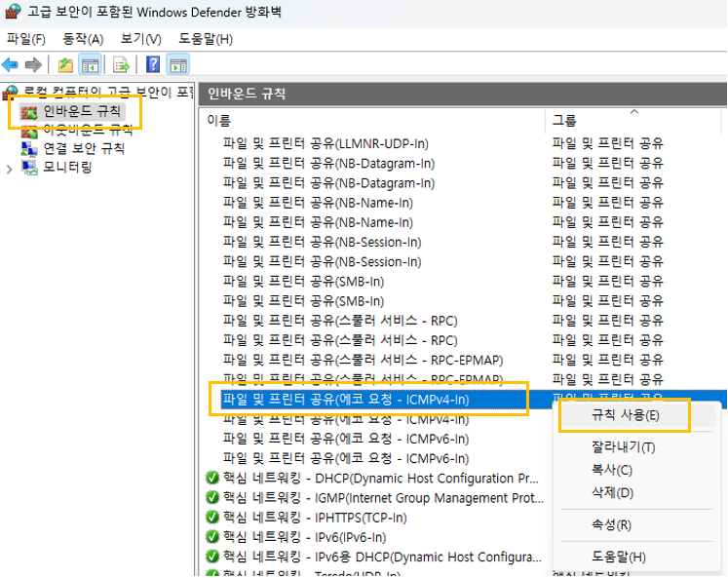Click the globe-and-wall icon of the root tree node
The height and width of the screenshot is (578, 728).
[x=10, y=93]
